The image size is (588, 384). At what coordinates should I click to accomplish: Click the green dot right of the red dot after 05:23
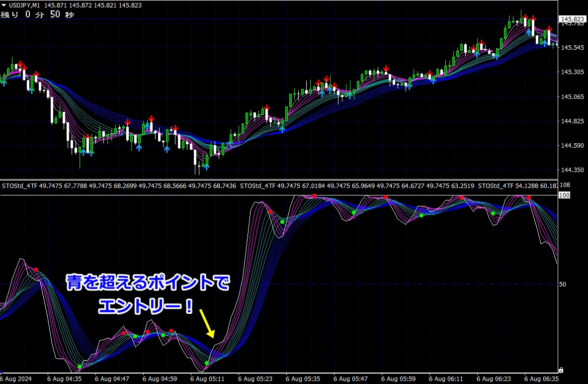click(x=282, y=221)
